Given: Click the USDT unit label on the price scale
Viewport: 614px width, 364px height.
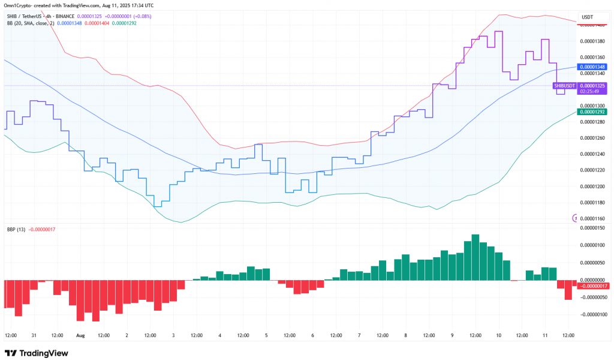Looking at the screenshot, I should point(586,17).
